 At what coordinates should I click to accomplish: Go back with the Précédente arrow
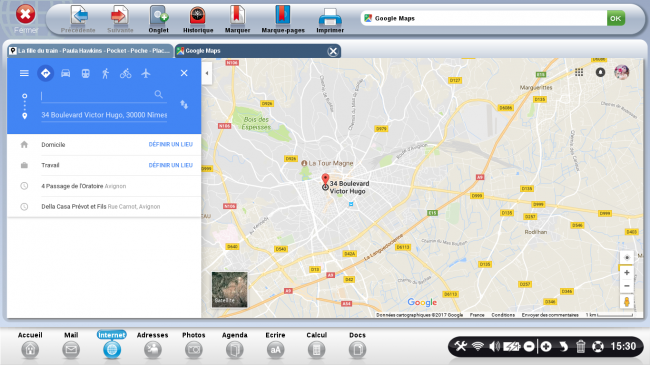point(78,19)
